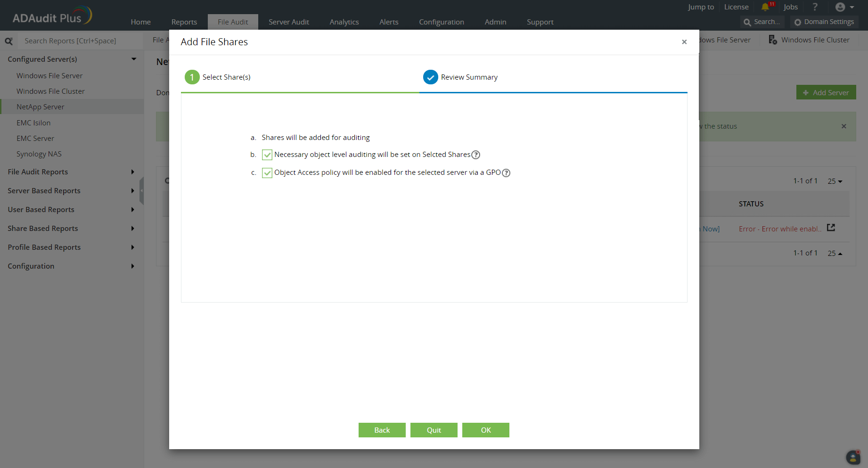The width and height of the screenshot is (868, 468).
Task: Toggle Object Access policy via GPO checkbox
Action: click(x=267, y=172)
